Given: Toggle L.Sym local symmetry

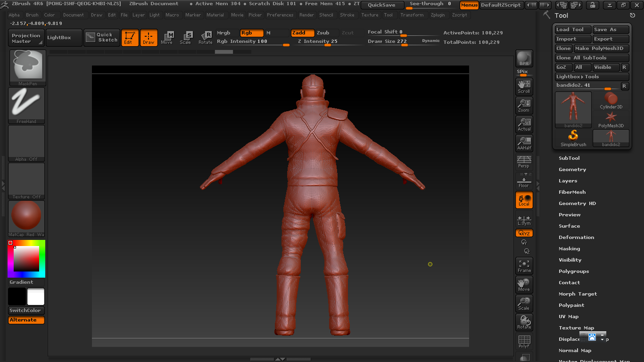Looking at the screenshot, I should pos(524,219).
